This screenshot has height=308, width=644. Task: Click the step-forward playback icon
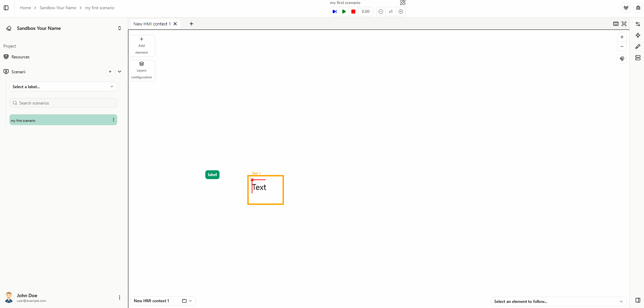(x=334, y=12)
